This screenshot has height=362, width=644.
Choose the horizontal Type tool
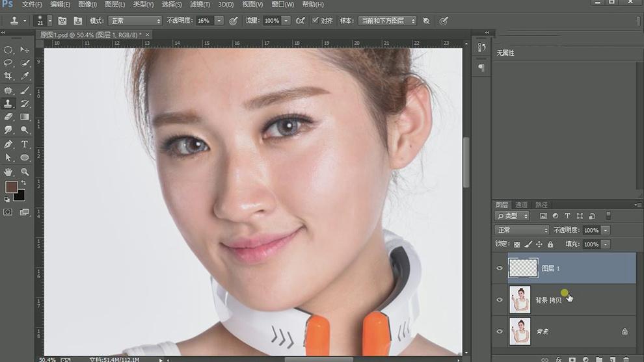25,144
